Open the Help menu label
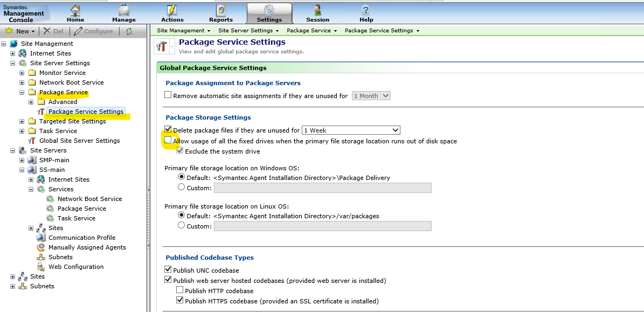This screenshot has height=312, width=644. click(366, 20)
